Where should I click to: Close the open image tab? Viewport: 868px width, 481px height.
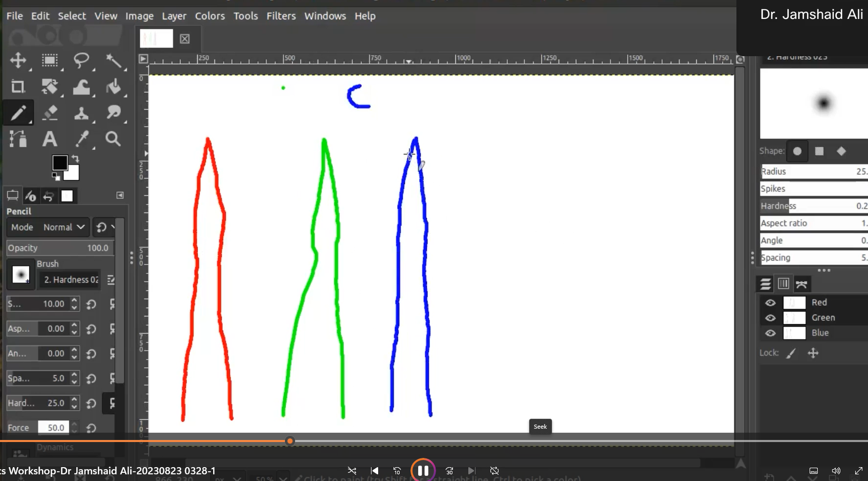pyautogui.click(x=185, y=38)
